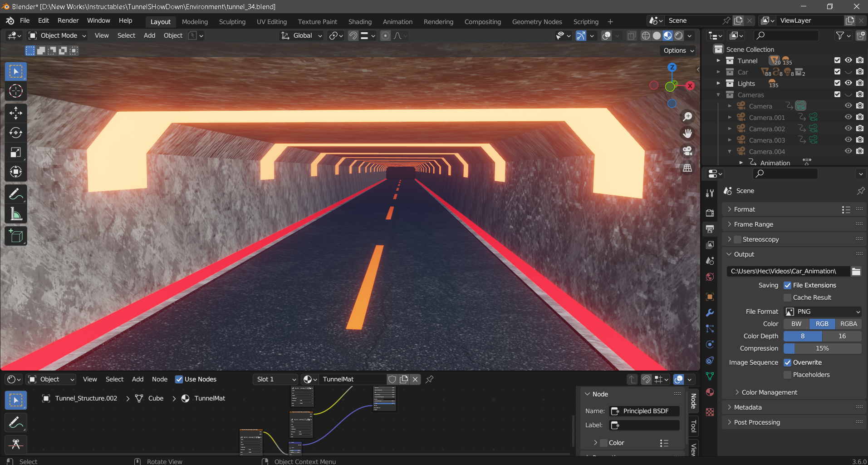Set color depth to 16
The height and width of the screenshot is (465, 868).
842,336
